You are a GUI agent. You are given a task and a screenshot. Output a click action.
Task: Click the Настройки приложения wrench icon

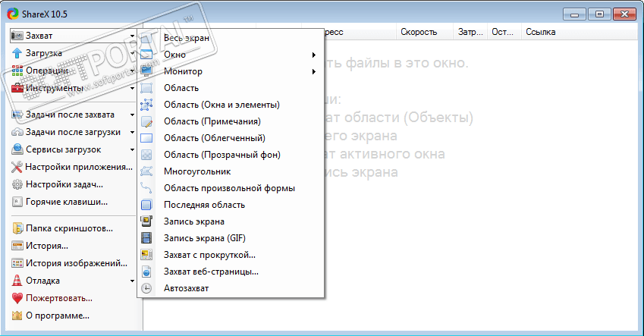pyautogui.click(x=17, y=167)
